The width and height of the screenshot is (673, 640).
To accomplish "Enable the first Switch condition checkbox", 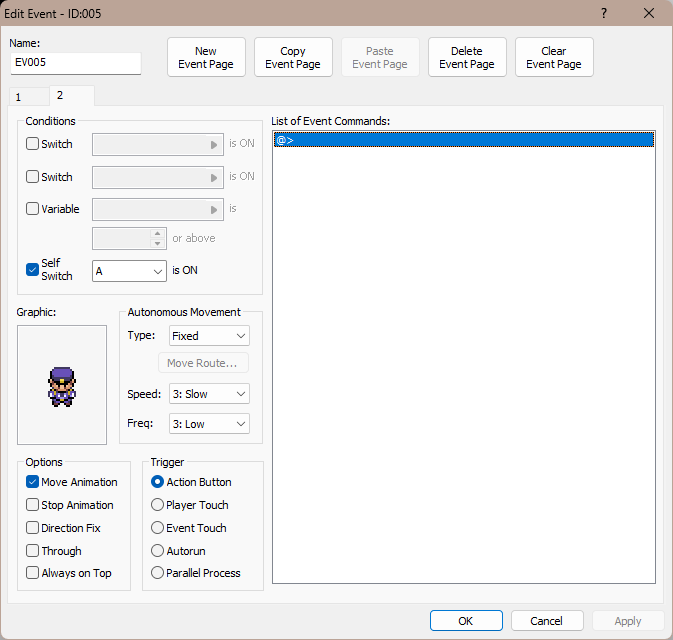I will click(33, 143).
